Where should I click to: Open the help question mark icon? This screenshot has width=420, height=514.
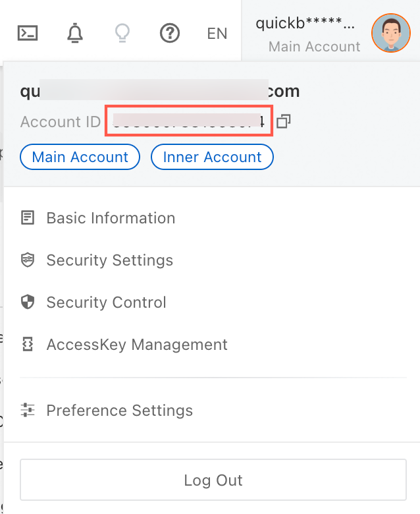(170, 33)
